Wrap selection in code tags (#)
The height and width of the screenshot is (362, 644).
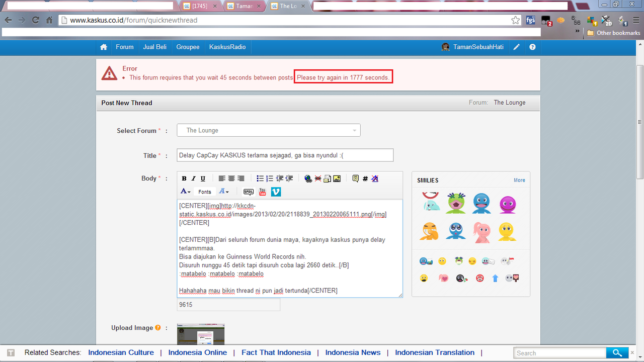pos(365,178)
